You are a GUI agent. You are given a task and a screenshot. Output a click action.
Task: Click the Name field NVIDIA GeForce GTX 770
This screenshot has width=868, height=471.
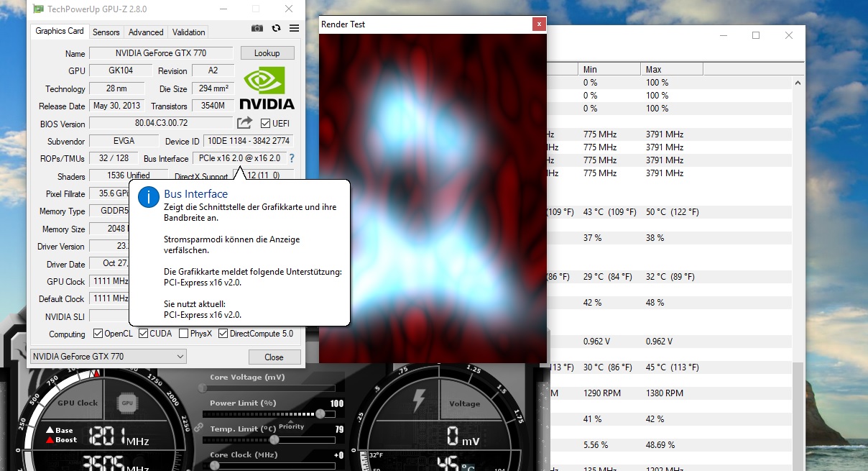coord(160,53)
